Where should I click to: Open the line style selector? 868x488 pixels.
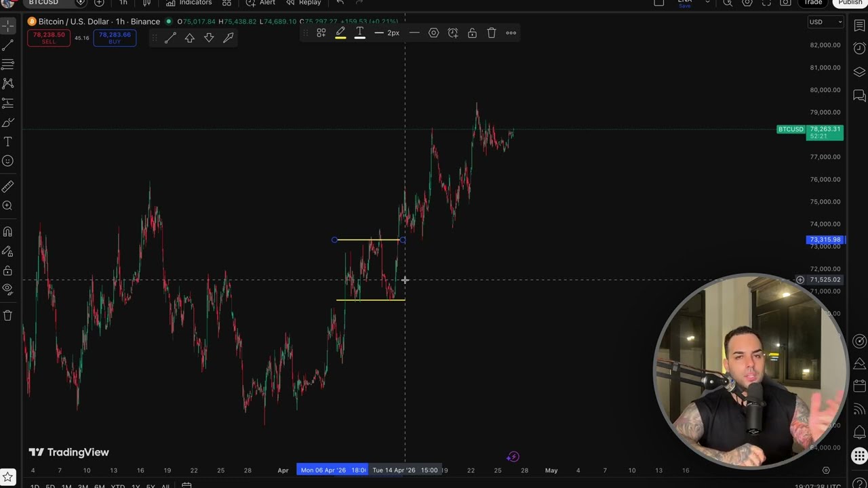(414, 33)
